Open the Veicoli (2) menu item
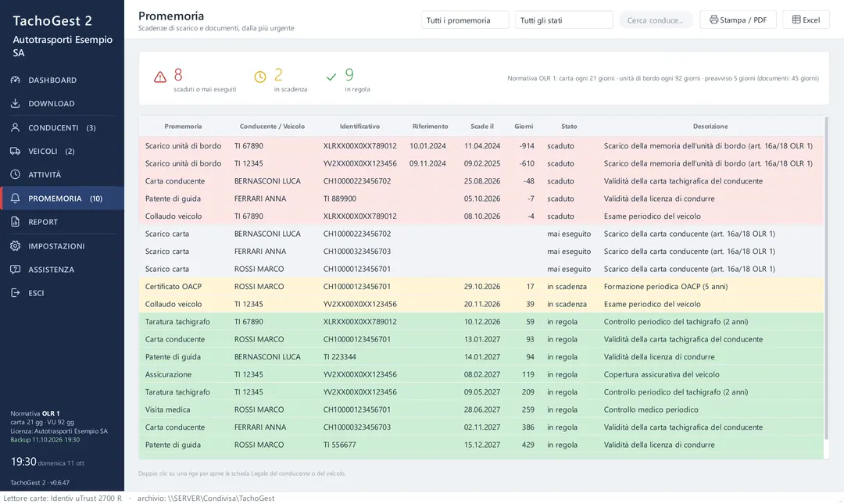 [62, 152]
